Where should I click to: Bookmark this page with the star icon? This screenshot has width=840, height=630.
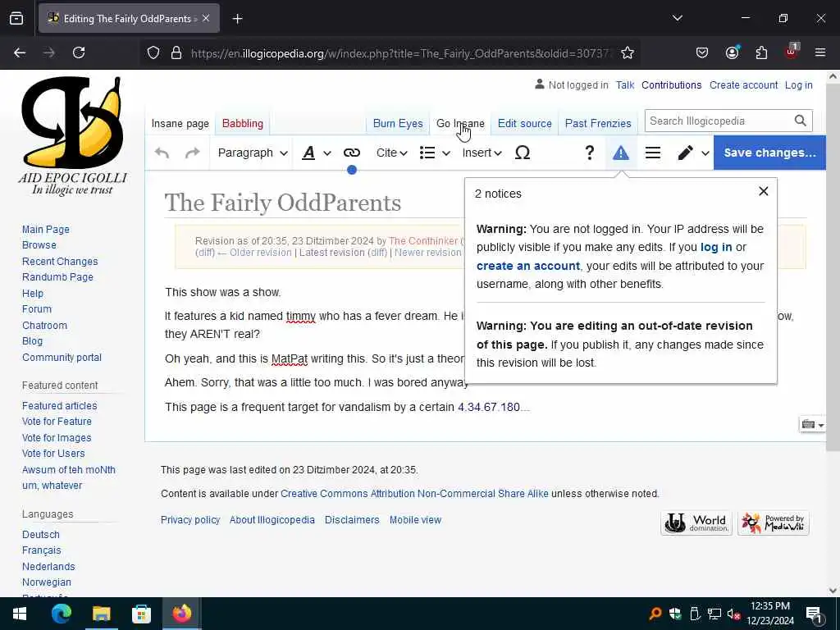pos(628,52)
